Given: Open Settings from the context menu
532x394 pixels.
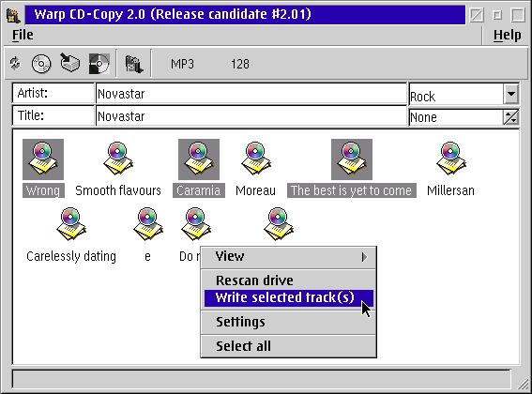Looking at the screenshot, I should [x=288, y=322].
